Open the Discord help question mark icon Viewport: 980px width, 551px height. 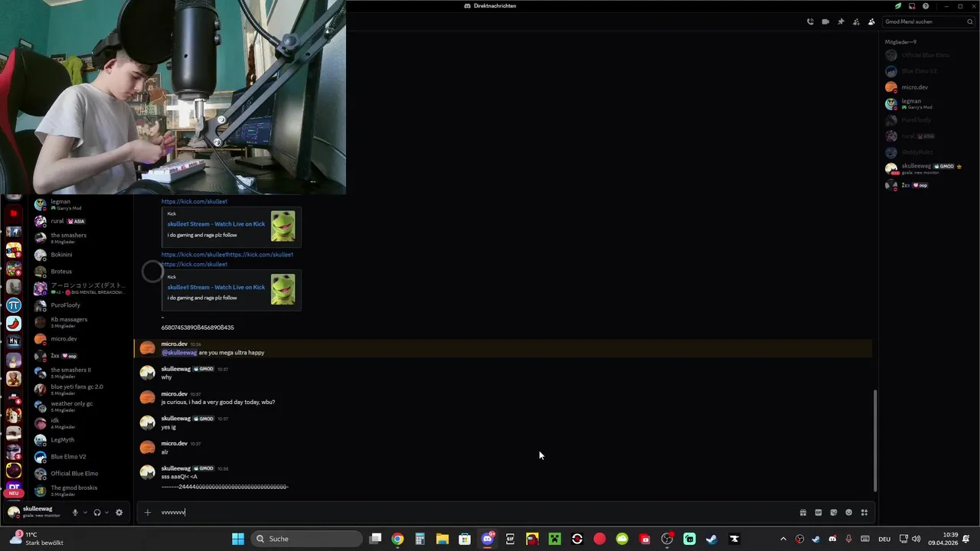926,6
